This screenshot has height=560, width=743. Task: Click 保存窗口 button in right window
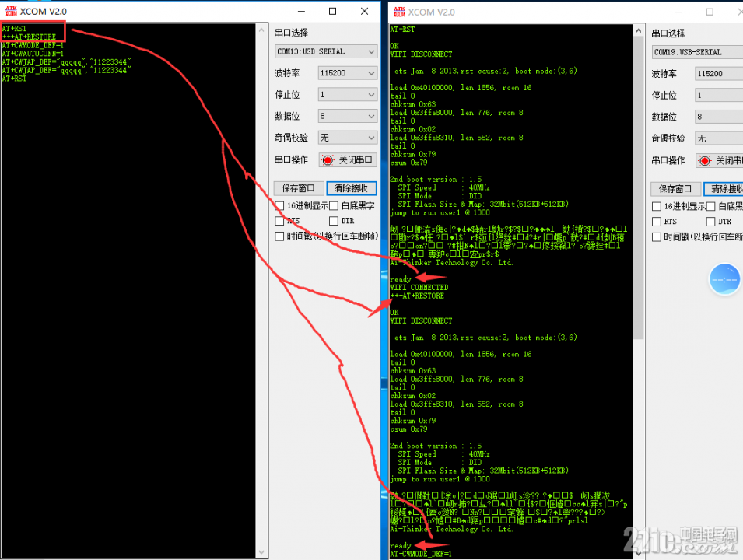(675, 189)
